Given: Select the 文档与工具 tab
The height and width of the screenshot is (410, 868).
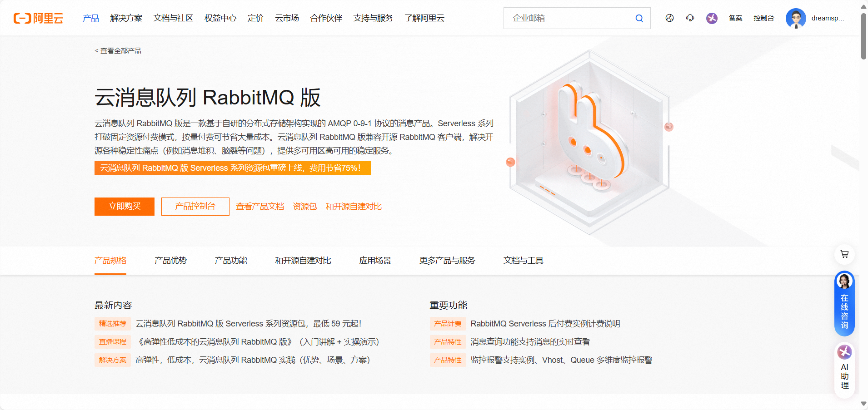Looking at the screenshot, I should click(524, 261).
